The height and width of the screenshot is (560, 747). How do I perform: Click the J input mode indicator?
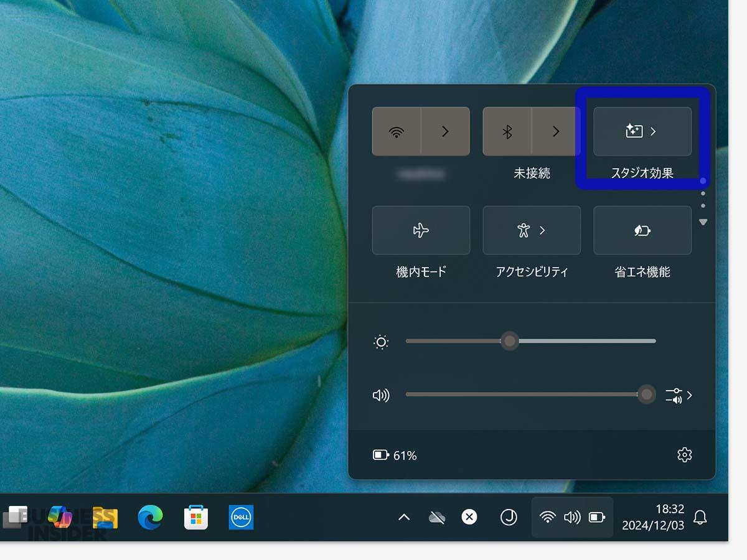pos(509,517)
